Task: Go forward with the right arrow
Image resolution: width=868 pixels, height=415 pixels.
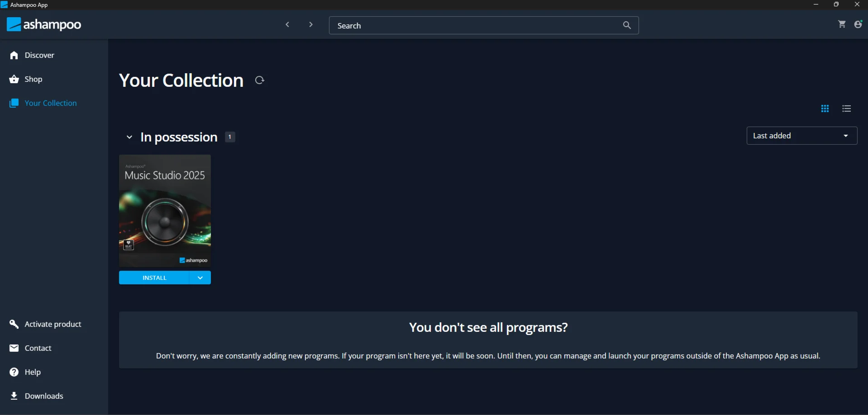Action: 311,25
